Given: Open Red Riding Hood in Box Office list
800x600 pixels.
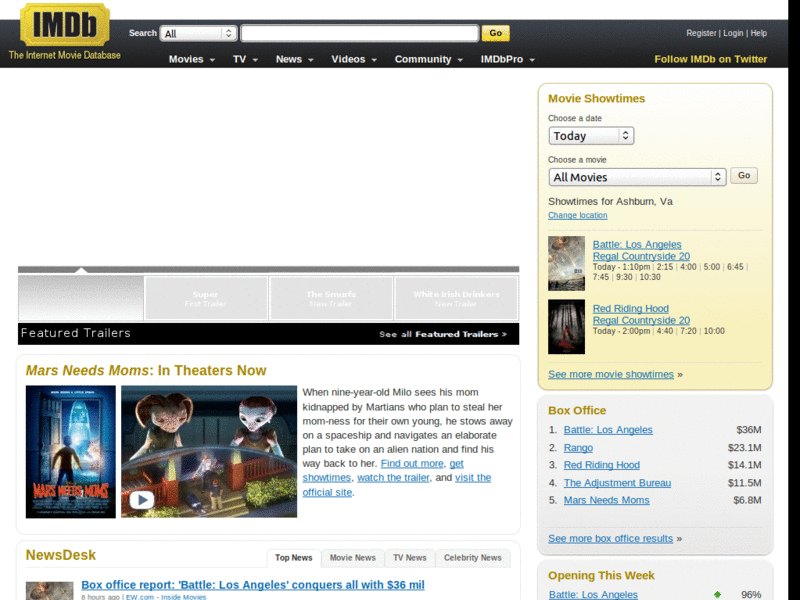Looking at the screenshot, I should coord(602,465).
